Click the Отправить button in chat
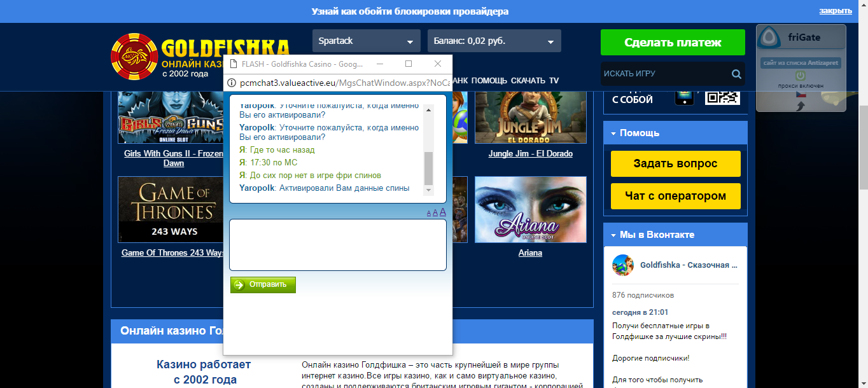The width and height of the screenshot is (868, 388). [263, 285]
